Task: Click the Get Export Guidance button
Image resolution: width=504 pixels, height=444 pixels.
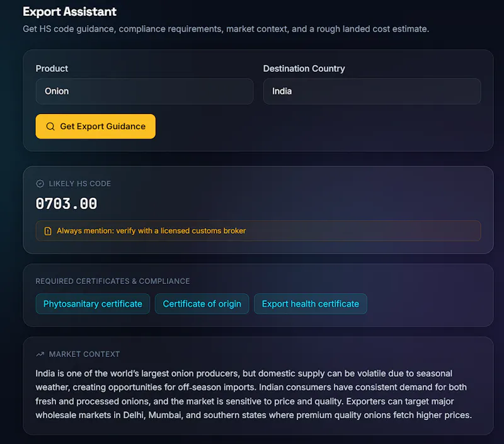Action: click(x=96, y=127)
